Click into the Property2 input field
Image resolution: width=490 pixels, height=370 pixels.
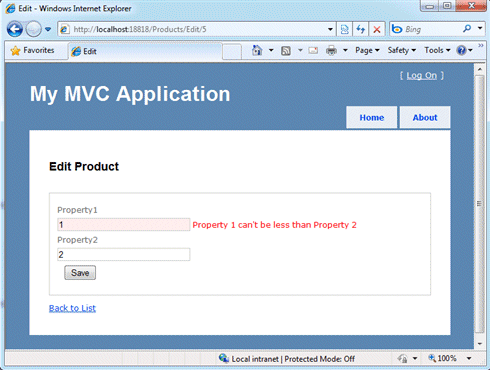click(124, 255)
